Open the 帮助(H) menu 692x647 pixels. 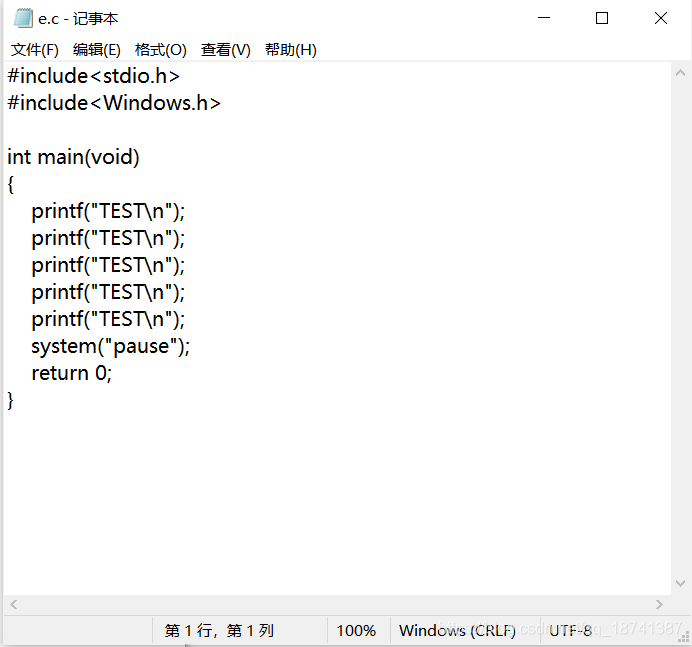pos(291,50)
